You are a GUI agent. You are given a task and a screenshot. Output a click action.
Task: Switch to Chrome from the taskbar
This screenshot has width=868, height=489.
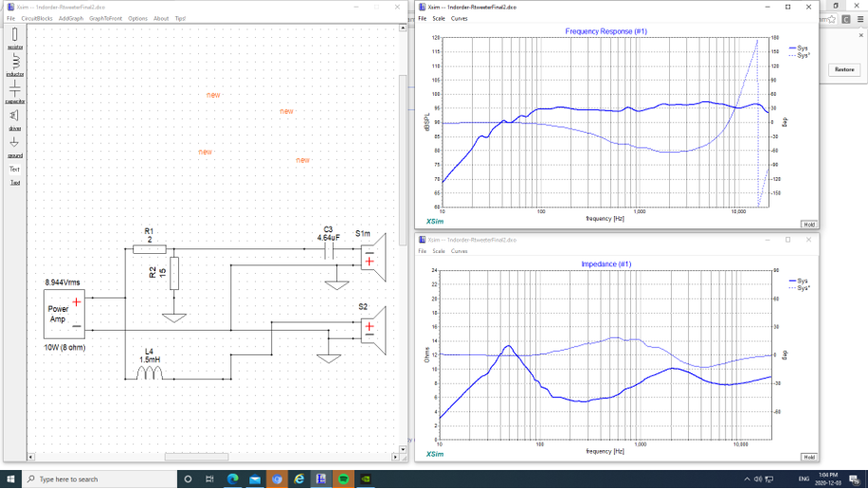(x=277, y=479)
